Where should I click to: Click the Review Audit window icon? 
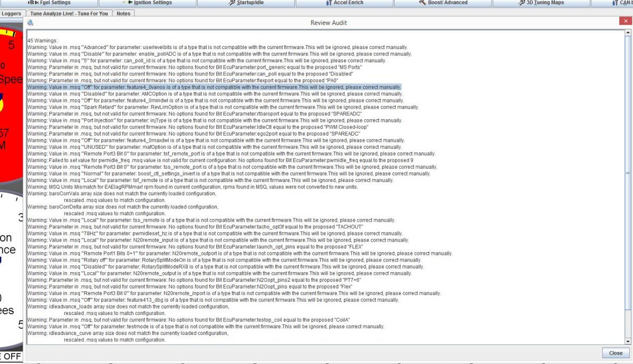pos(31,23)
